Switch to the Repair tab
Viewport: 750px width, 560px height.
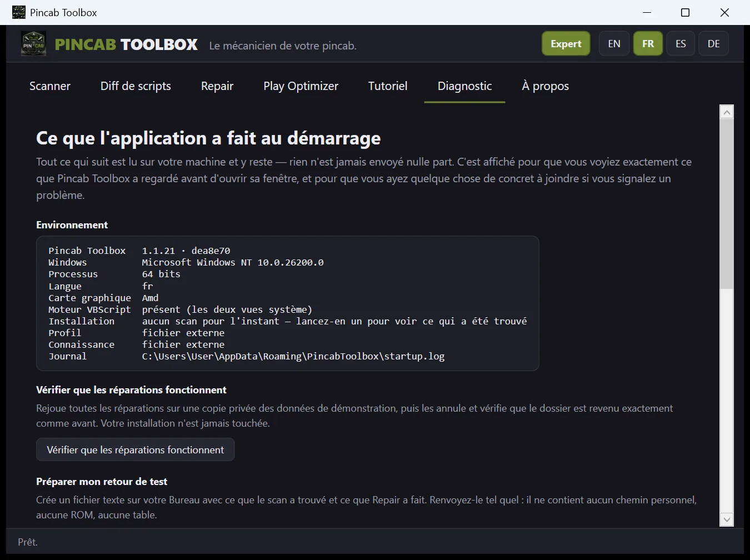pyautogui.click(x=217, y=86)
